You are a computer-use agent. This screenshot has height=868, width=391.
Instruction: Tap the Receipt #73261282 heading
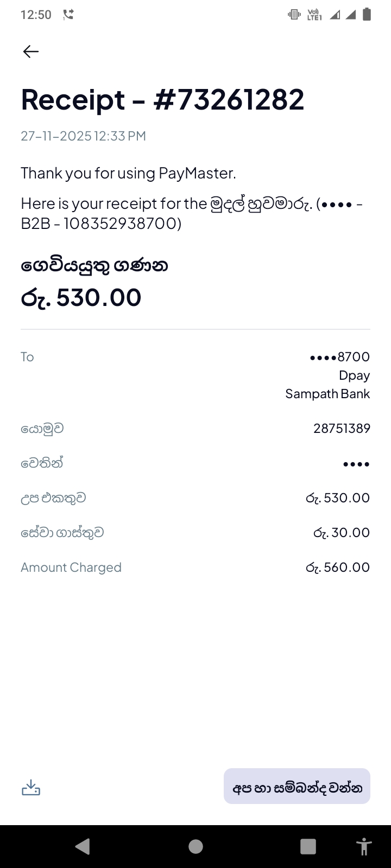[x=162, y=100]
